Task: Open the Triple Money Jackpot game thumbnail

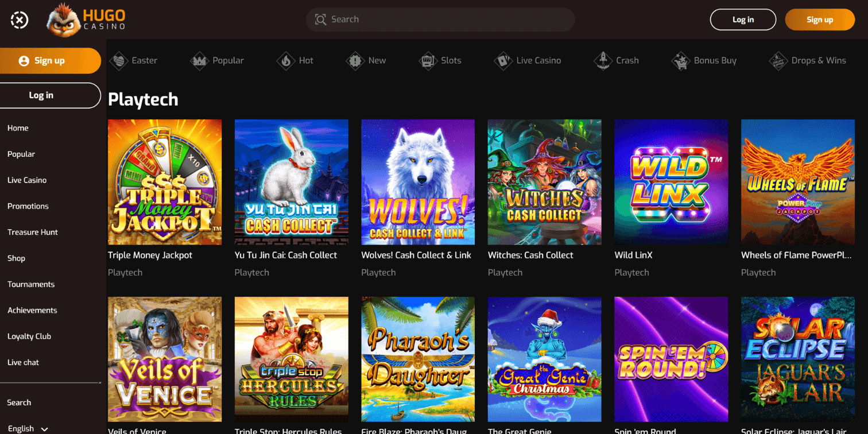Action: click(x=165, y=182)
